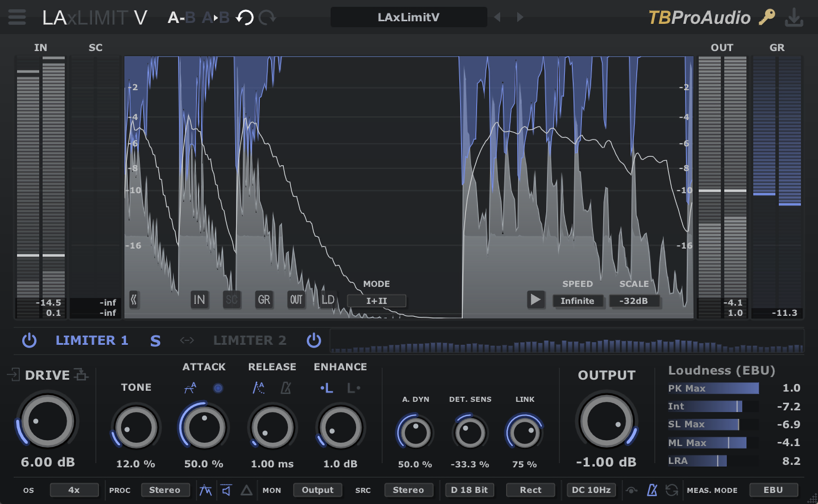Open the hamburger main menu
This screenshot has width=818, height=504.
(17, 17)
